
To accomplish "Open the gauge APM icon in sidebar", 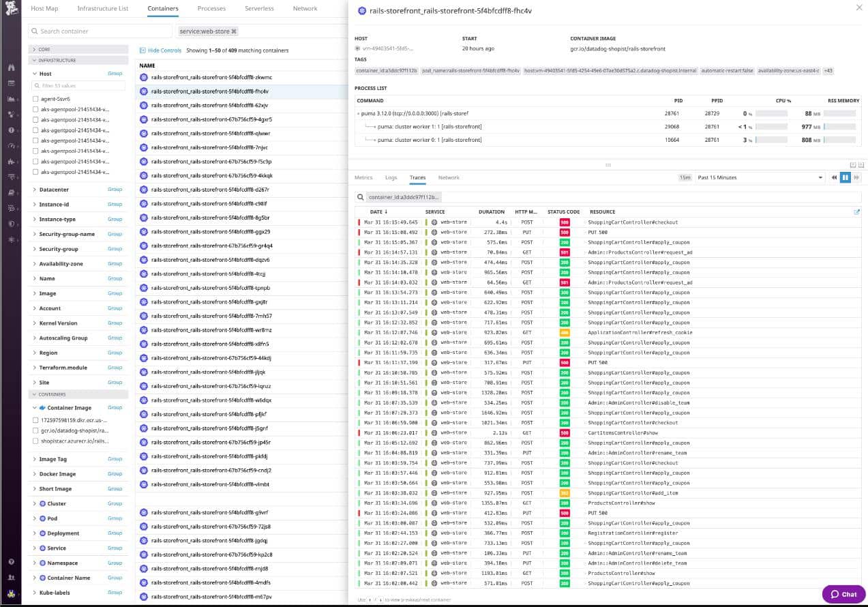I will [11, 146].
